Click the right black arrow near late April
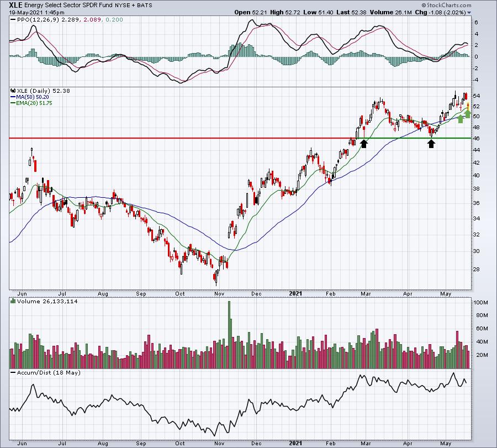This screenshot has width=497, height=448. point(431,144)
